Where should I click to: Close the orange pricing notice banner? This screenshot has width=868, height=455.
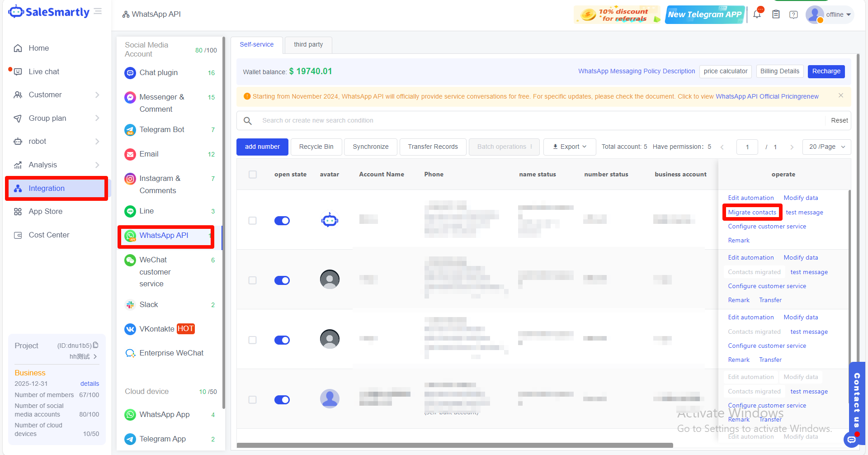pos(841,95)
